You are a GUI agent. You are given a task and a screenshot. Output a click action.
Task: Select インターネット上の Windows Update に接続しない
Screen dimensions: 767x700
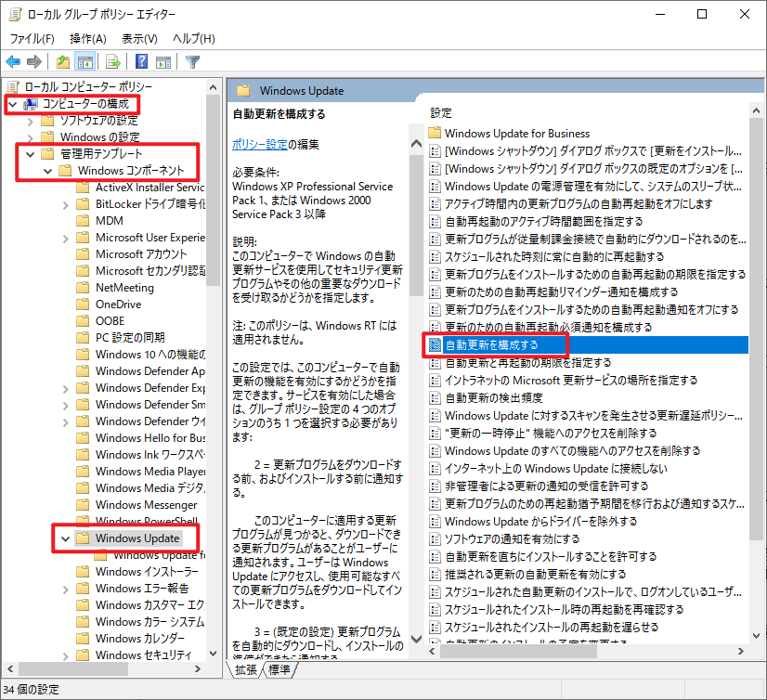tap(555, 469)
